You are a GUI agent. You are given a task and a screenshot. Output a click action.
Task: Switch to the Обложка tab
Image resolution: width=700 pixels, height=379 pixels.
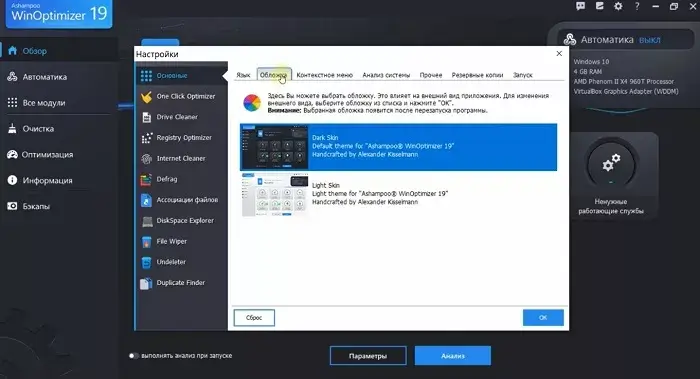274,75
